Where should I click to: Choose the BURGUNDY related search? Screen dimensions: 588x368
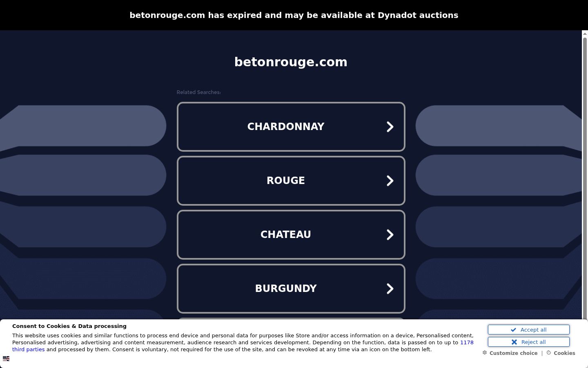[x=291, y=289]
